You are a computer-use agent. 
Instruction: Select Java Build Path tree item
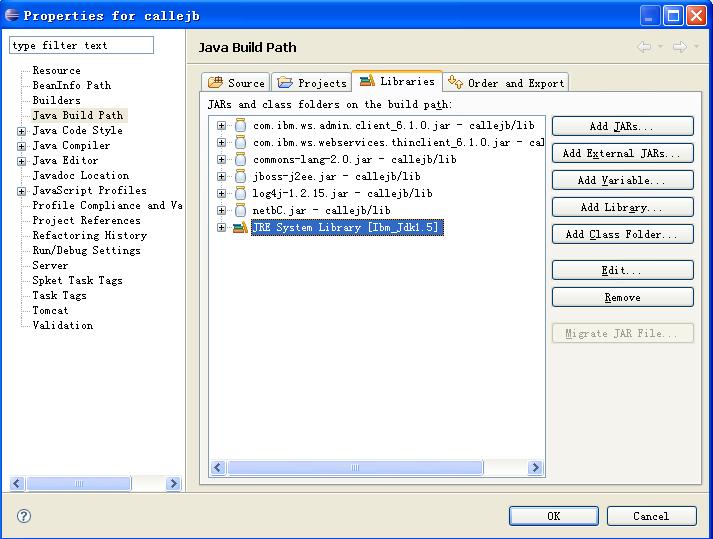click(78, 116)
